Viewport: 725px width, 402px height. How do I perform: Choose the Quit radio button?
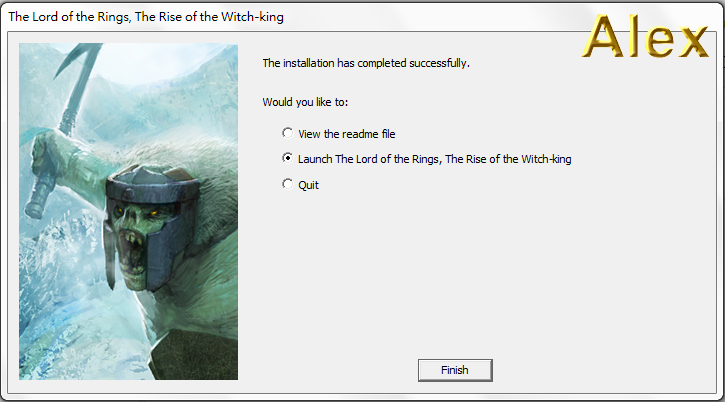tap(288, 184)
